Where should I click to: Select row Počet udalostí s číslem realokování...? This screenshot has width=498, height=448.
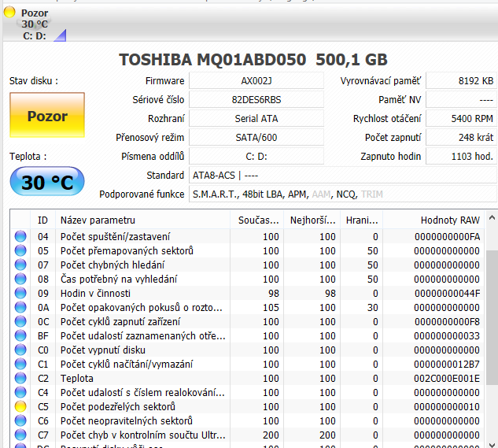pos(247,392)
